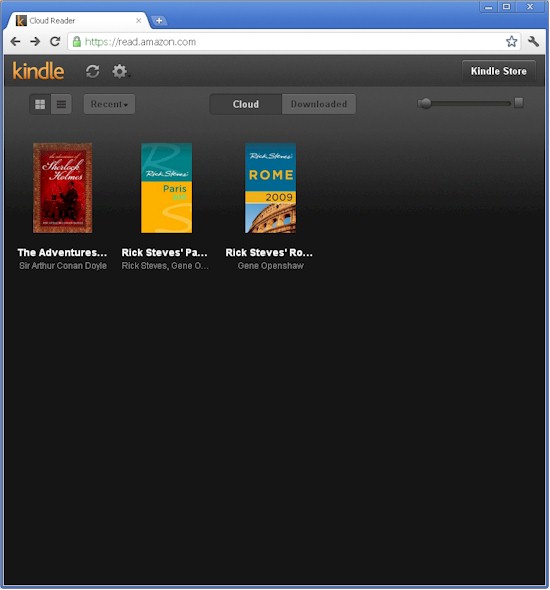This screenshot has height=590, width=550.
Task: Open the browser wrench menu
Action: (533, 41)
